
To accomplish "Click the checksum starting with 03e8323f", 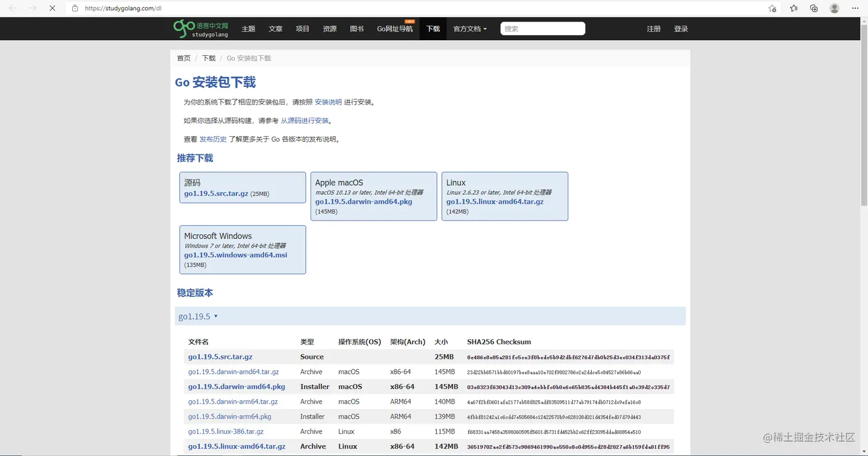I will tap(568, 387).
